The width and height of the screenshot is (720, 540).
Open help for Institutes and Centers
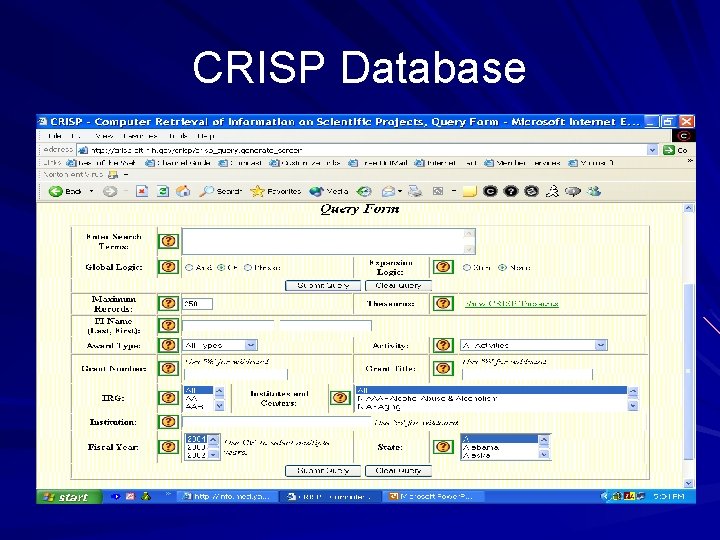coord(340,398)
